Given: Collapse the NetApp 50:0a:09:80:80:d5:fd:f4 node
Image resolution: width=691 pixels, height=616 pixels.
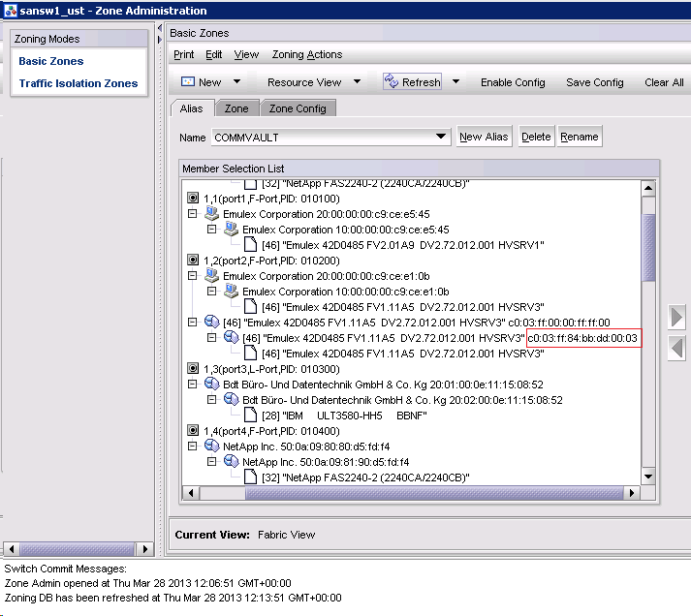Looking at the screenshot, I should pyautogui.click(x=192, y=447).
